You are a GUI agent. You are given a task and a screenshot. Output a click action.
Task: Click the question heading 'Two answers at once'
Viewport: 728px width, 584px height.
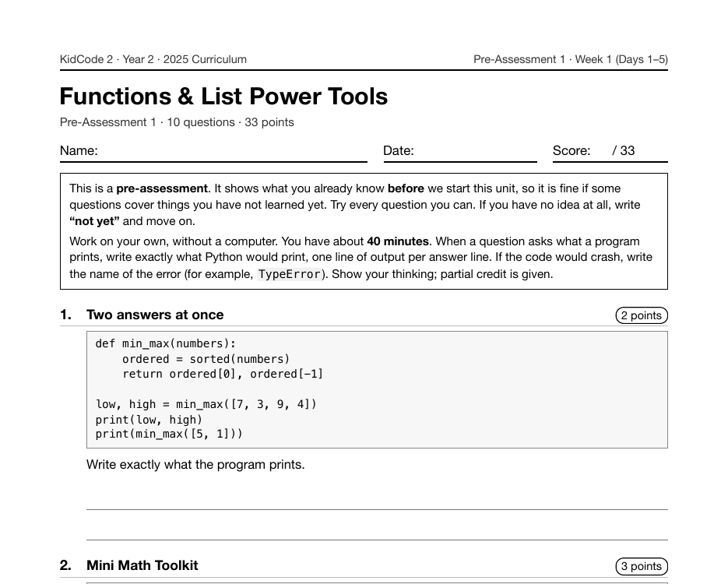point(155,315)
